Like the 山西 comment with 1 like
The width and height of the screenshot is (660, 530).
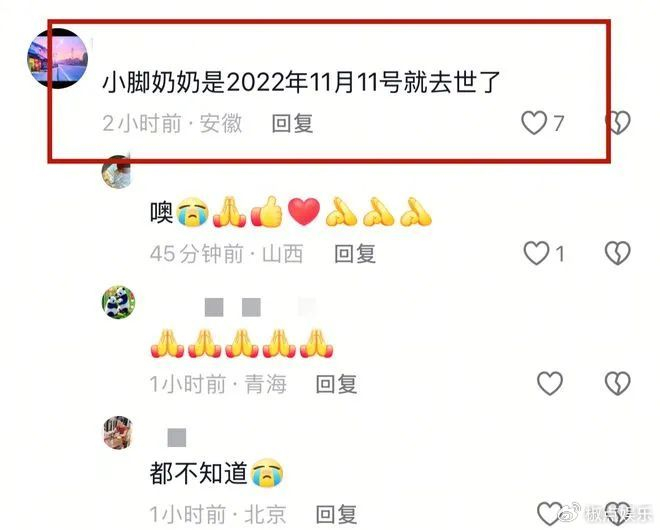click(x=536, y=253)
